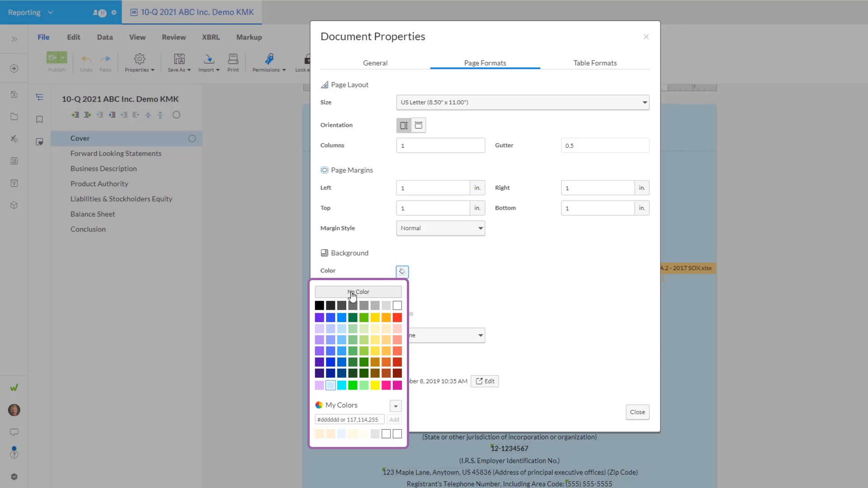
Task: Click the Import toolbar icon
Action: 208,59
